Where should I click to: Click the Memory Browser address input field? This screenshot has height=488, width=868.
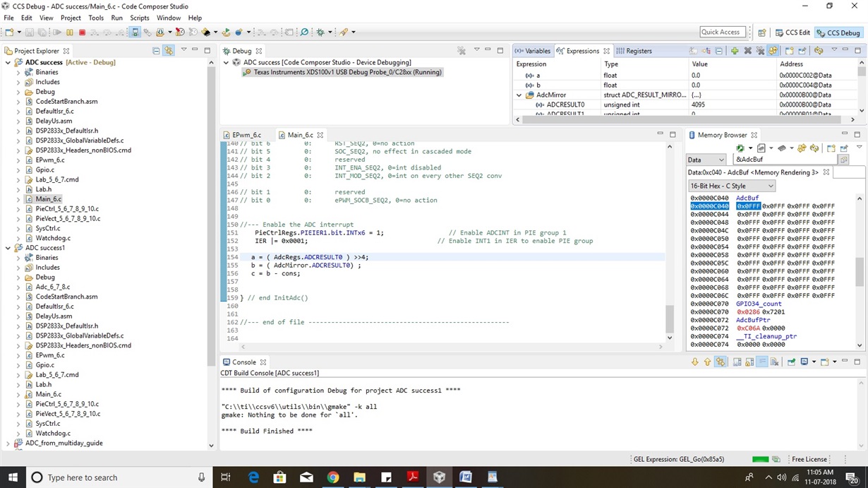(x=783, y=160)
